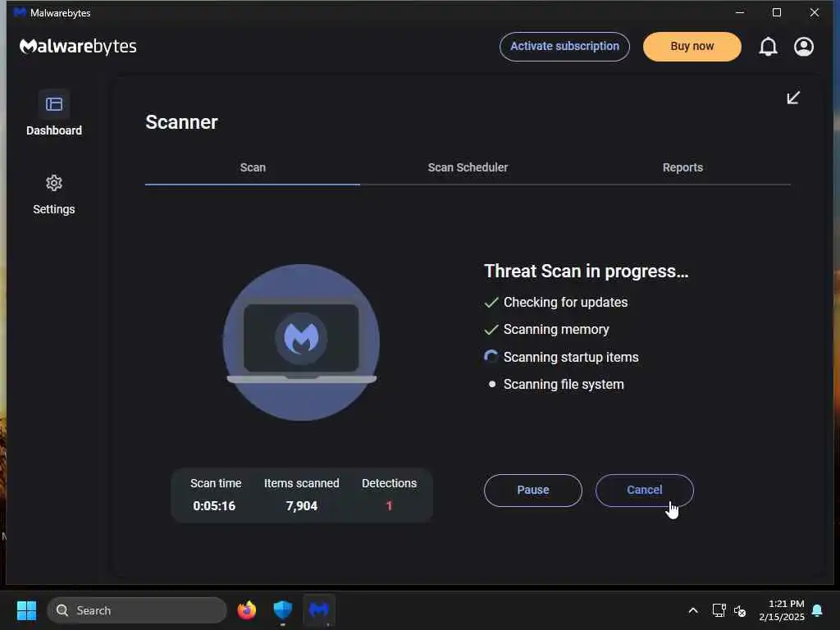Click the "Scanning startup items" step
The width and height of the screenshot is (840, 630).
coord(571,358)
